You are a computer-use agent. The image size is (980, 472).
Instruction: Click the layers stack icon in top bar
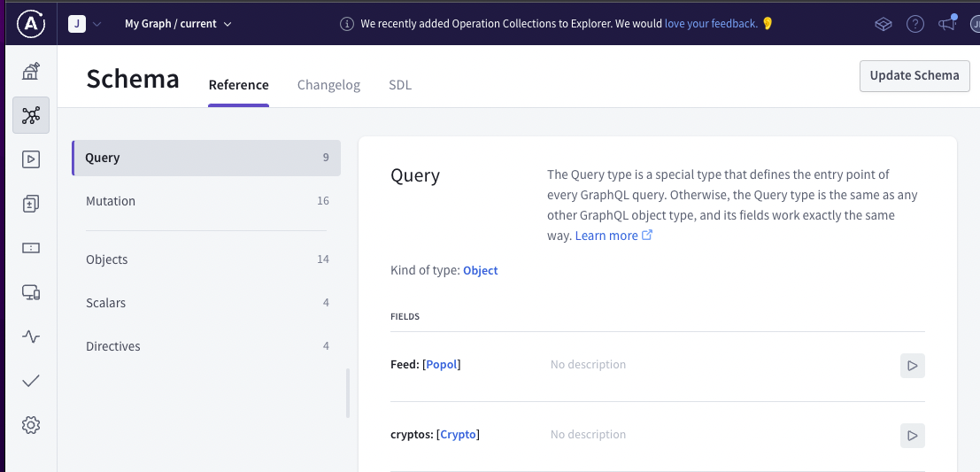[x=884, y=24]
